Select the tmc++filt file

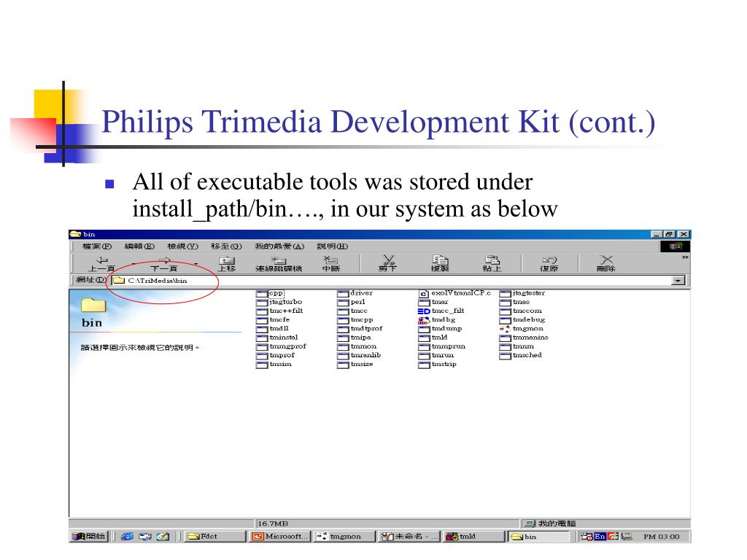[x=279, y=311]
